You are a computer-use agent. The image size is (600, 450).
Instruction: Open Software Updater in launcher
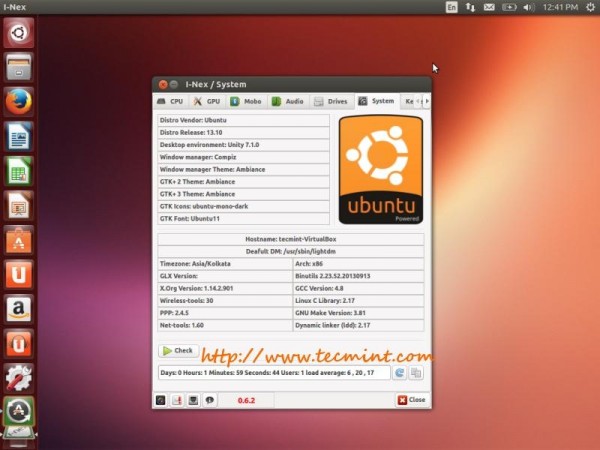pyautogui.click(x=18, y=411)
